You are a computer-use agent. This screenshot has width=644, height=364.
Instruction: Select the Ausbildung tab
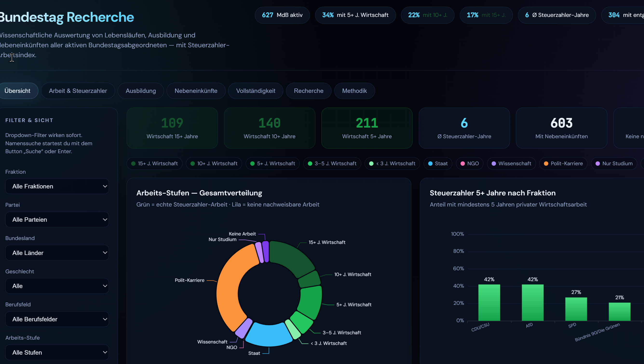141,91
